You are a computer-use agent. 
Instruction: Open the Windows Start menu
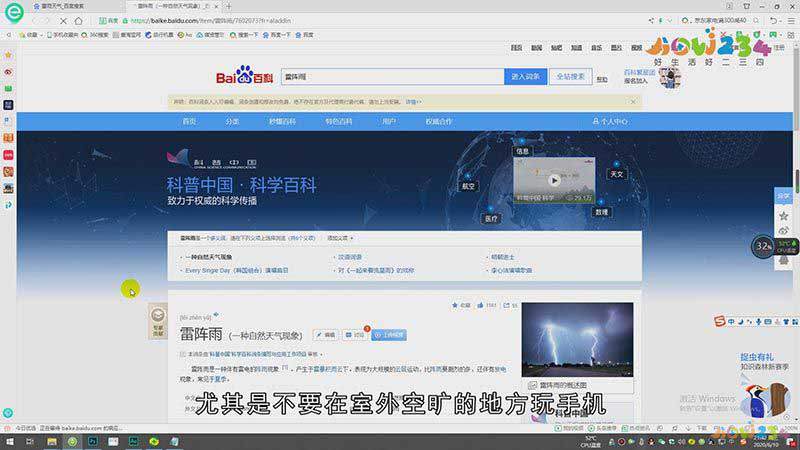9,441
